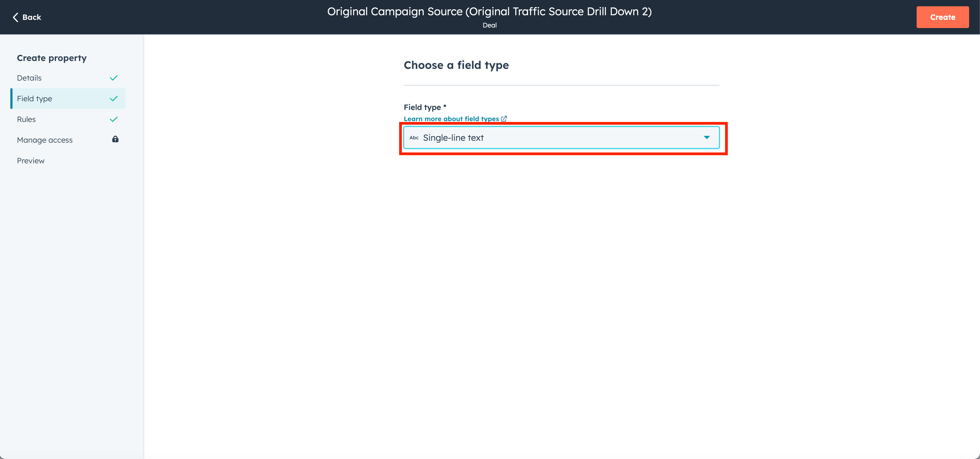Screen dimensions: 980x459
Task: Click the orange Create button
Action: (x=942, y=17)
